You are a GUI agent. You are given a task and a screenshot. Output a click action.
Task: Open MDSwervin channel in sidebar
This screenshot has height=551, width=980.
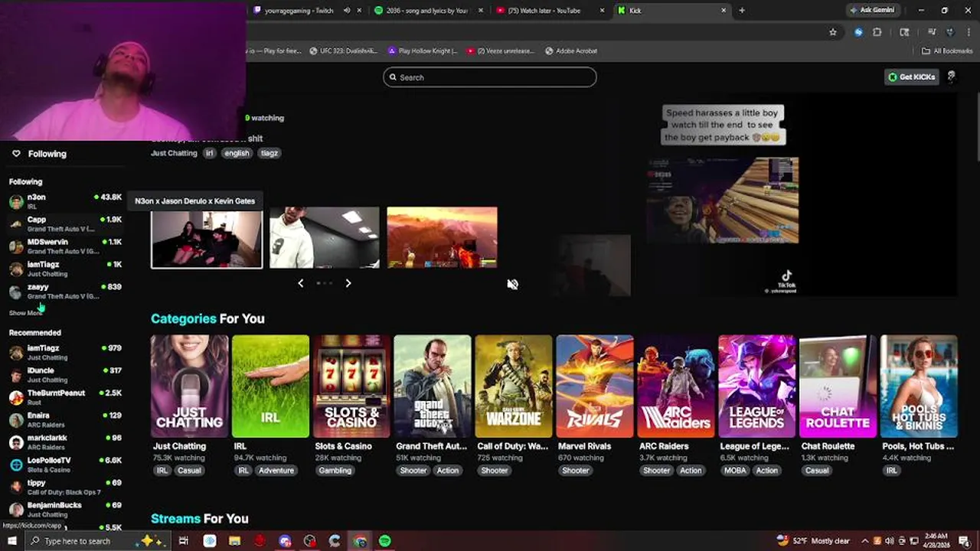(65, 246)
